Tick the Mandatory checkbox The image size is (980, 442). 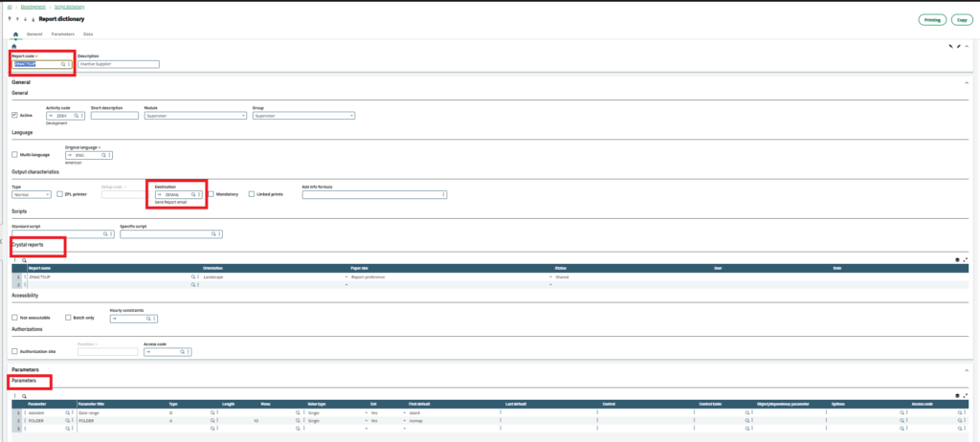[212, 194]
